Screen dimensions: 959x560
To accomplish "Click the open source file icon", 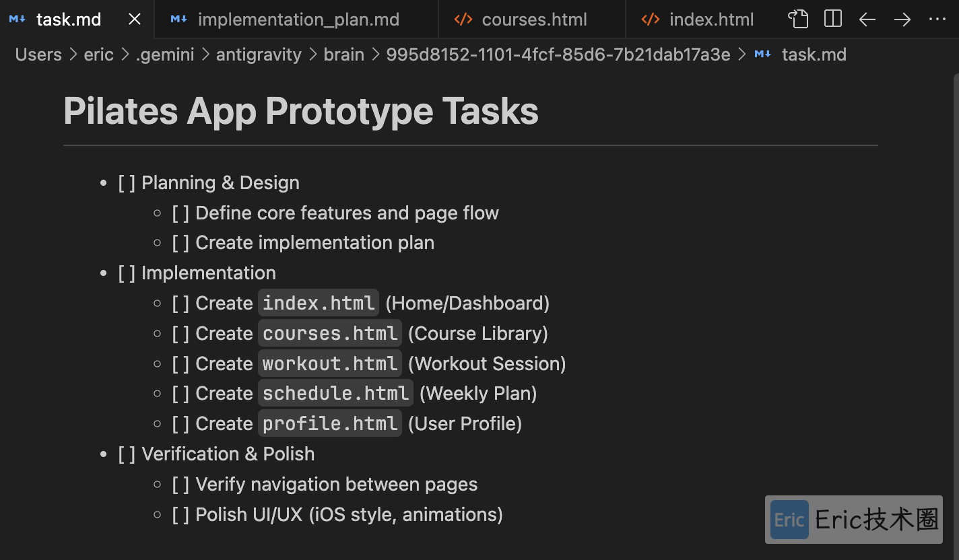I will click(x=798, y=20).
